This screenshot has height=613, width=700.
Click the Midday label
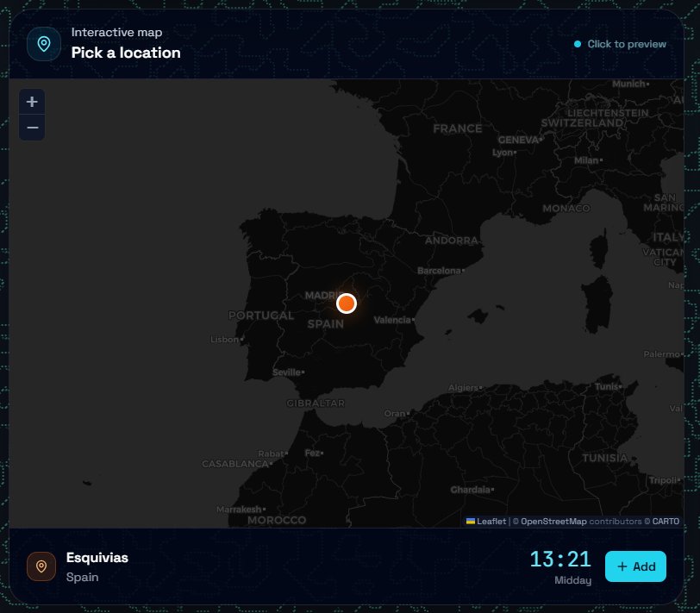pos(572,580)
